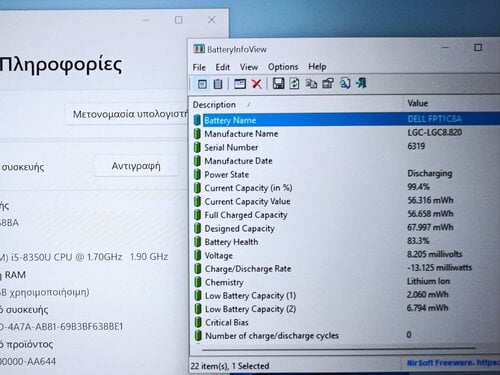
Task: Select the Low Battery Capacity (2) row text
Action: [x=250, y=309]
